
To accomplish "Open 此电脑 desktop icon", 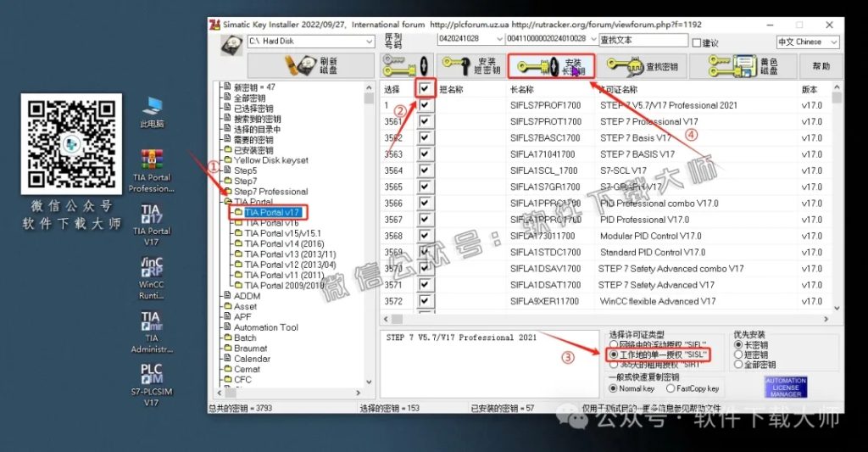I will coord(152,112).
